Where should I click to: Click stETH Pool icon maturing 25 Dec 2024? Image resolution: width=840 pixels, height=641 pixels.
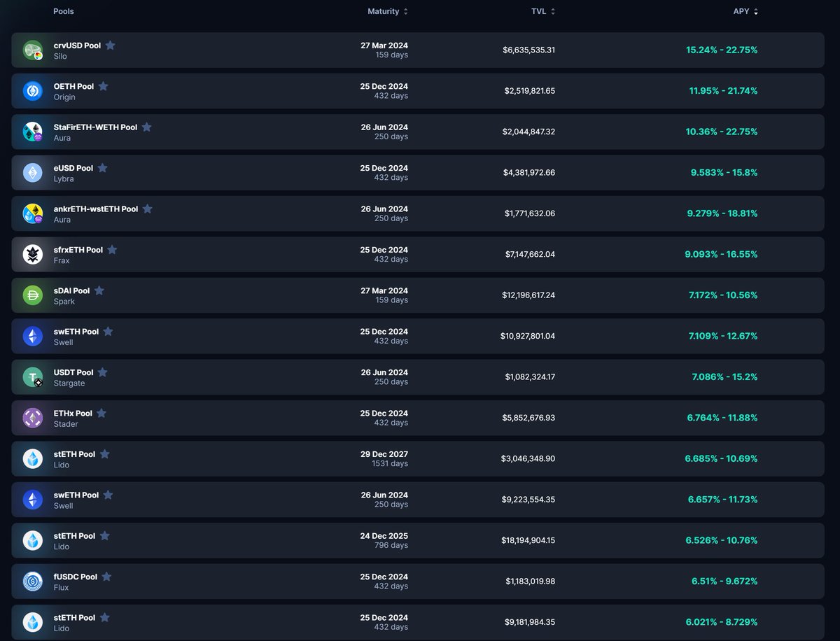(33, 622)
